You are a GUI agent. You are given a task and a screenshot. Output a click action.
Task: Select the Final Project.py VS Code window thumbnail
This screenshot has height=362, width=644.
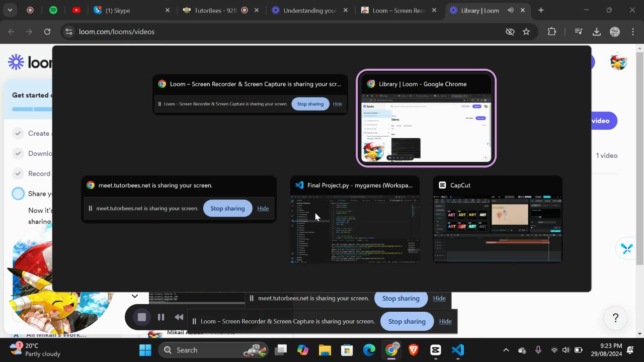point(355,219)
